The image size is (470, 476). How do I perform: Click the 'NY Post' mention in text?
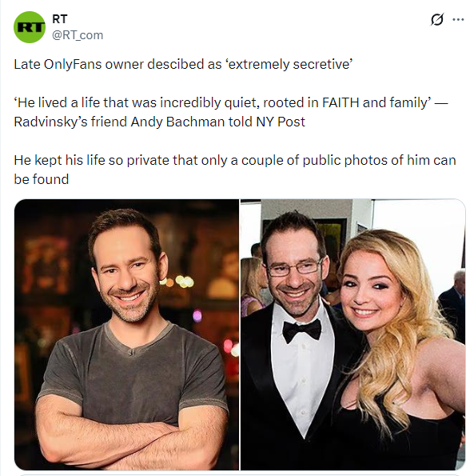coord(281,122)
